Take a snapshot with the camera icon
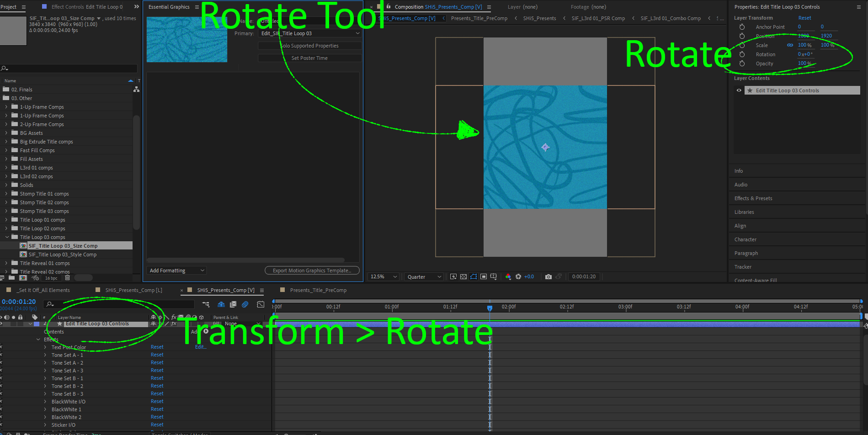Viewport: 868px width, 435px height. (548, 276)
